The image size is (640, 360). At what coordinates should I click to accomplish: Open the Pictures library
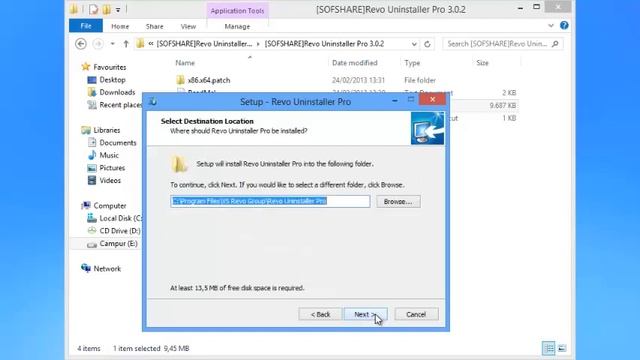pos(112,168)
